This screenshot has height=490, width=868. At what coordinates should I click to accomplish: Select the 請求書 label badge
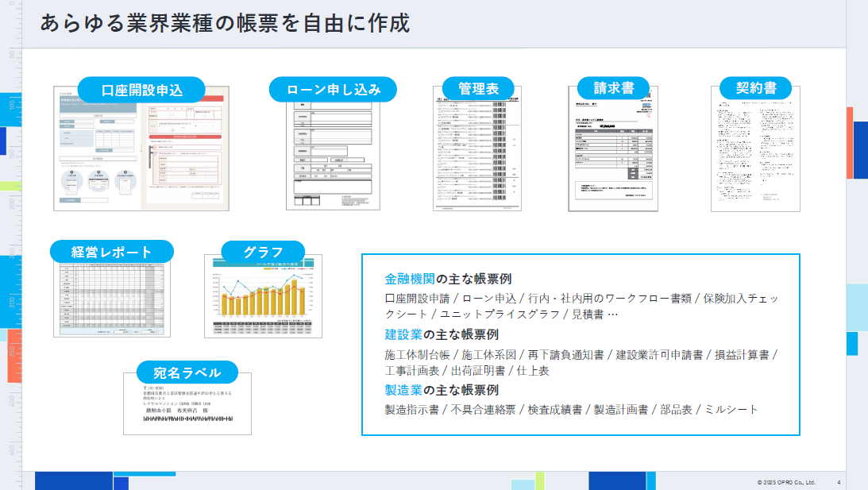tap(613, 87)
